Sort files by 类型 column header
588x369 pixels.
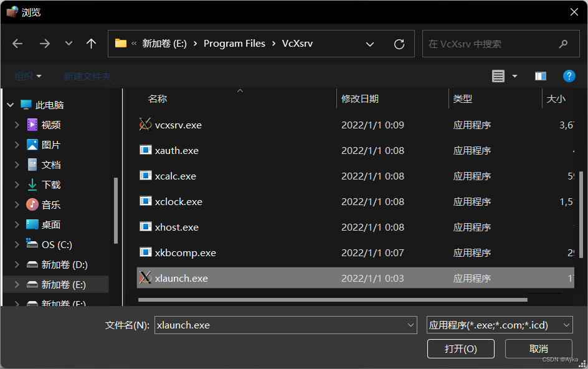pos(463,98)
